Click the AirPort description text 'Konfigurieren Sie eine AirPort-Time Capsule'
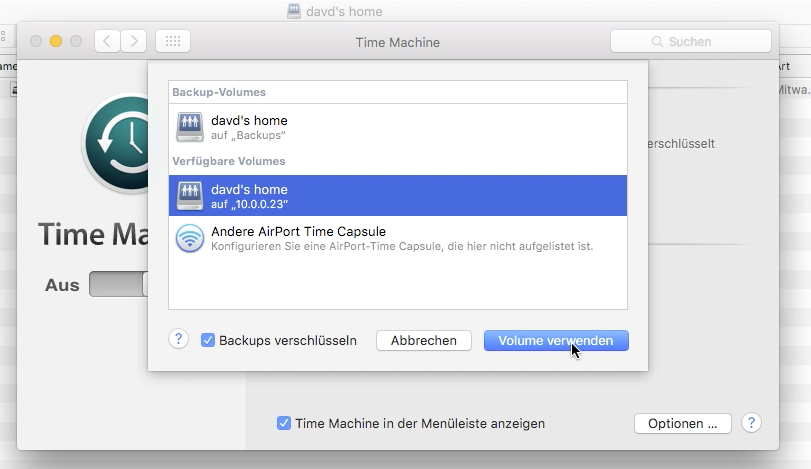The height and width of the screenshot is (469, 811). 327,246
